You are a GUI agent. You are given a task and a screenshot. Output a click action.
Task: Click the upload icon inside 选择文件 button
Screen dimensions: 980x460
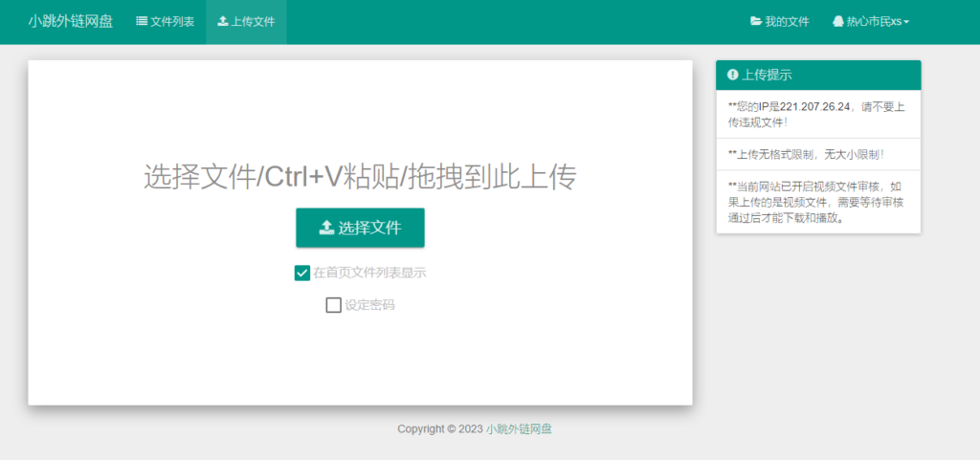click(x=326, y=228)
